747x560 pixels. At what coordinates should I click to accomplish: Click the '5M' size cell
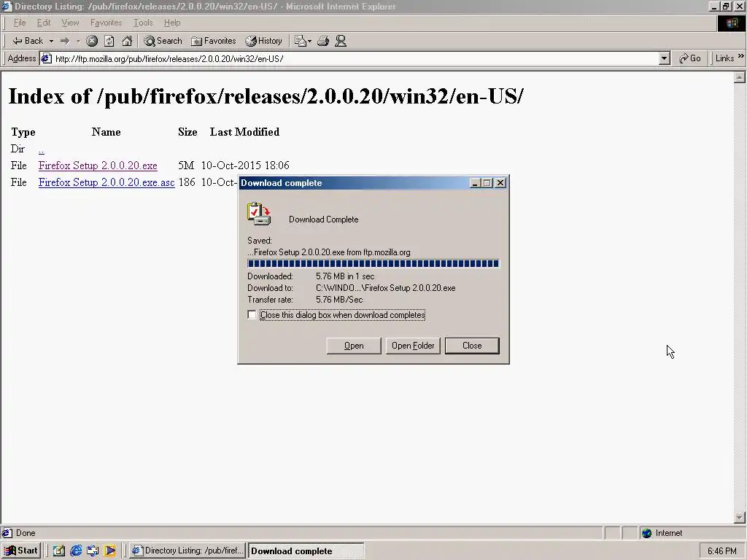(x=186, y=166)
